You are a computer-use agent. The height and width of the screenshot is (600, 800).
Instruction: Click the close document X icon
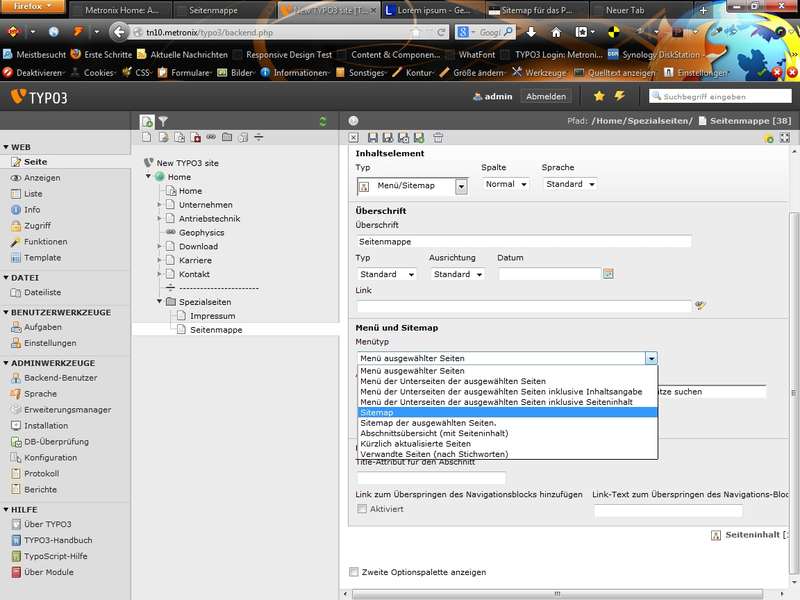(354, 137)
